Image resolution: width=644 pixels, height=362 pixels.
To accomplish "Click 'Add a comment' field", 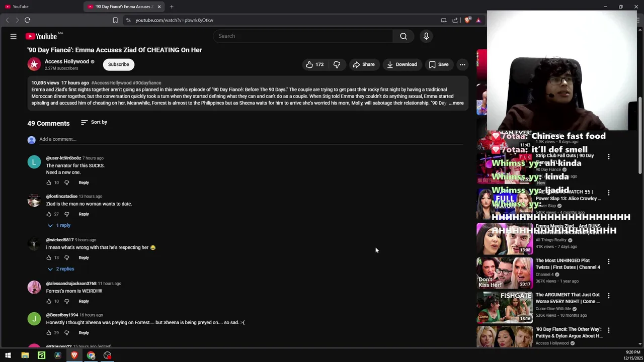I will coord(251,139).
